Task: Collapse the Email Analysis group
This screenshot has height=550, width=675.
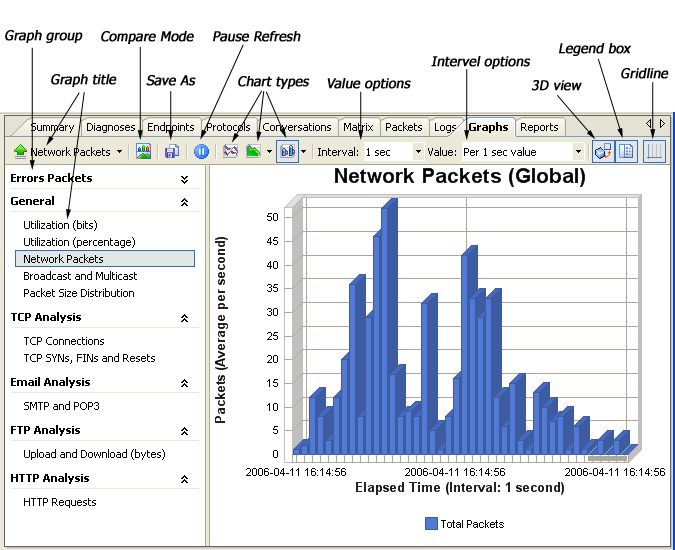Action: click(185, 383)
